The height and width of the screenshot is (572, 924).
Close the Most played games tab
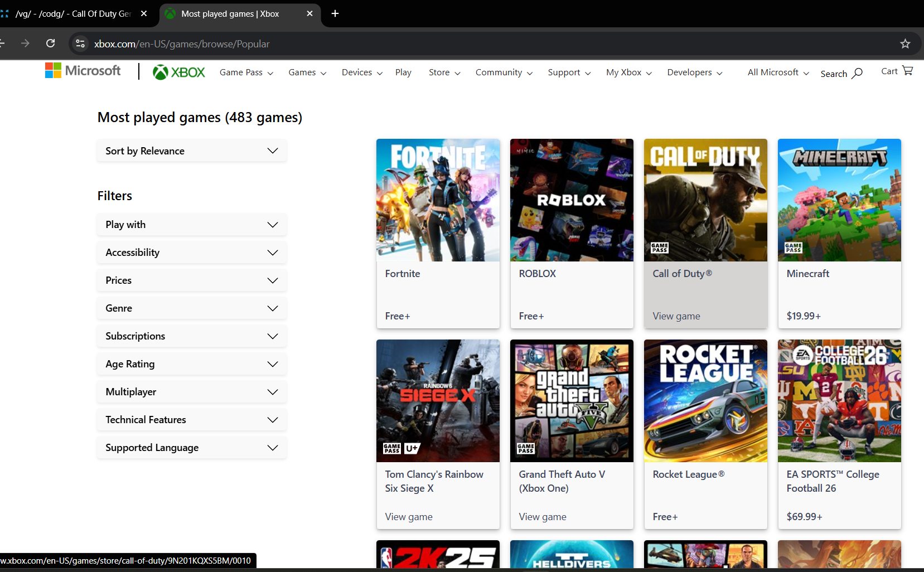point(310,13)
